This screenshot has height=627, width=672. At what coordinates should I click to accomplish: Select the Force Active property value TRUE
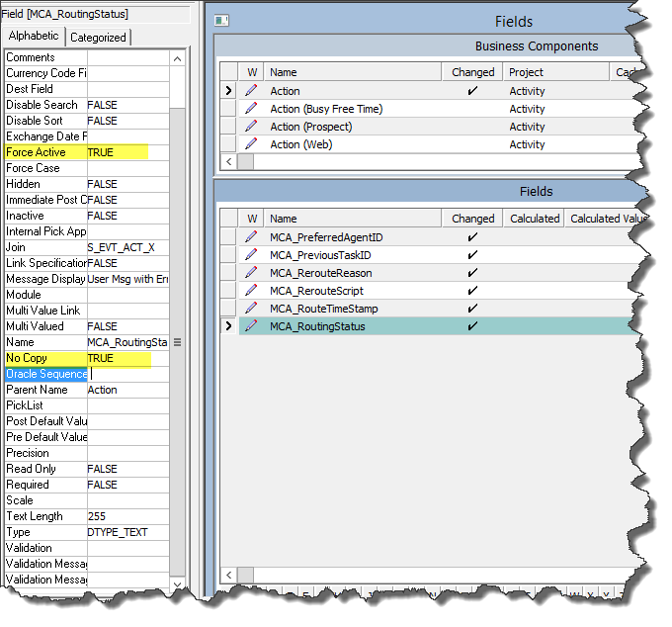pyautogui.click(x=128, y=152)
